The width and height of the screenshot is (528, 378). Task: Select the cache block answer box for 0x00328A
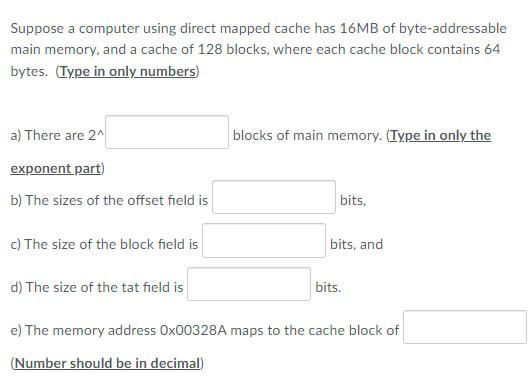coord(465,327)
